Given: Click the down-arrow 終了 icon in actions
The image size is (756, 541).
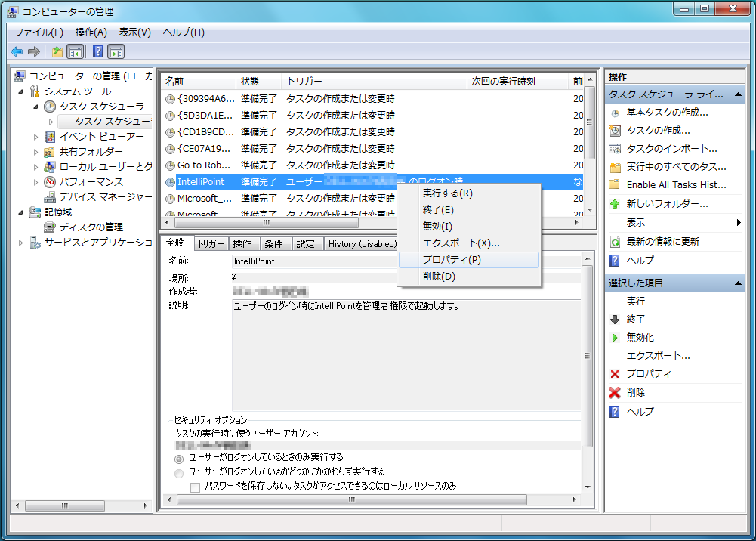Looking at the screenshot, I should pos(615,319).
